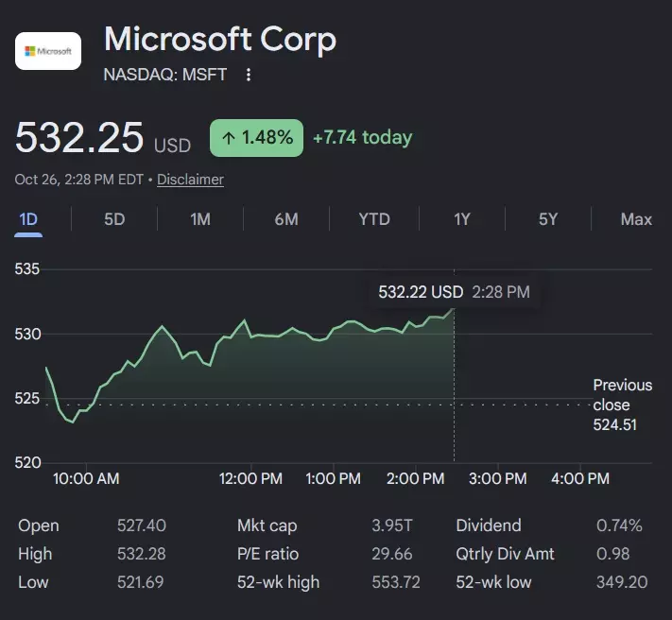Click the Mkt cap label

pyautogui.click(x=267, y=525)
